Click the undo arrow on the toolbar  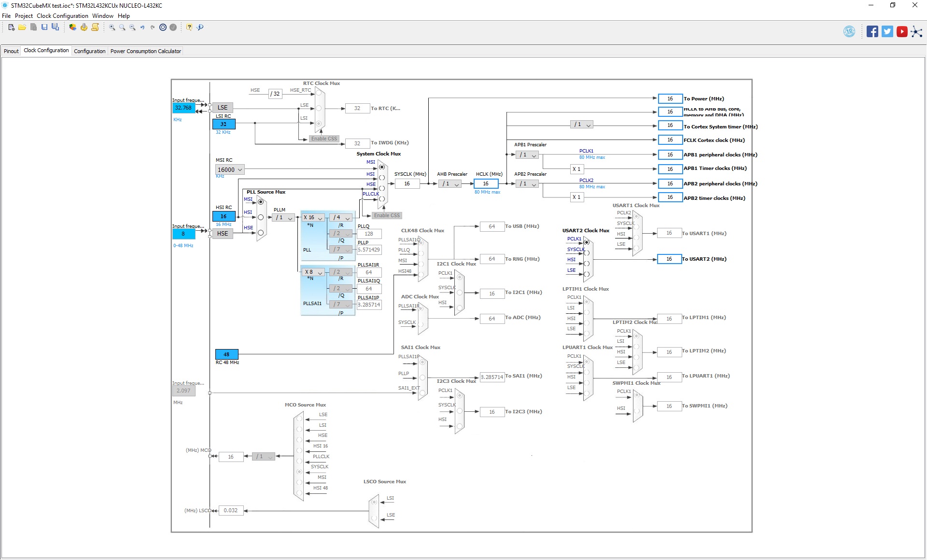142,28
